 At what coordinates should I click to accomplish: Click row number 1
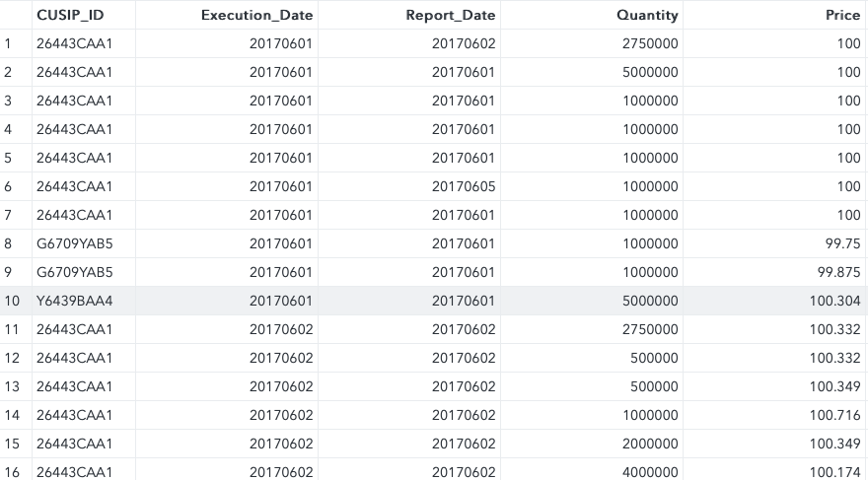pyautogui.click(x=9, y=44)
